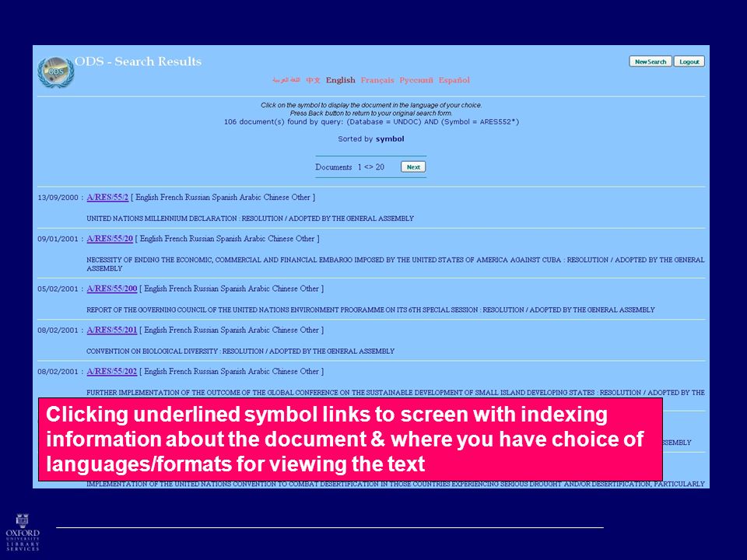Viewport: 747px width, 560px height.
Task: Click the 'ODS - Search Results' heading
Action: pyautogui.click(x=139, y=61)
